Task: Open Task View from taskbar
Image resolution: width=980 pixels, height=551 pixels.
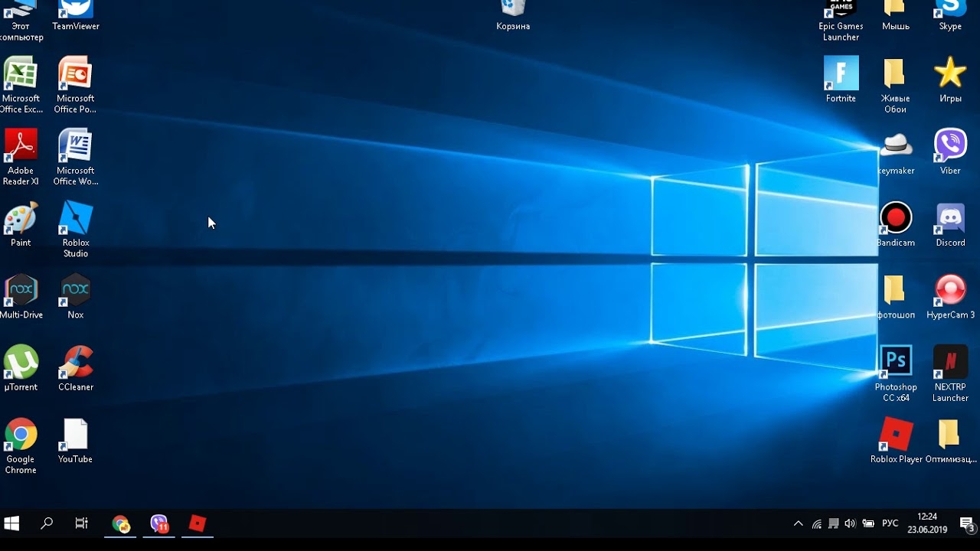Action: pos(81,523)
